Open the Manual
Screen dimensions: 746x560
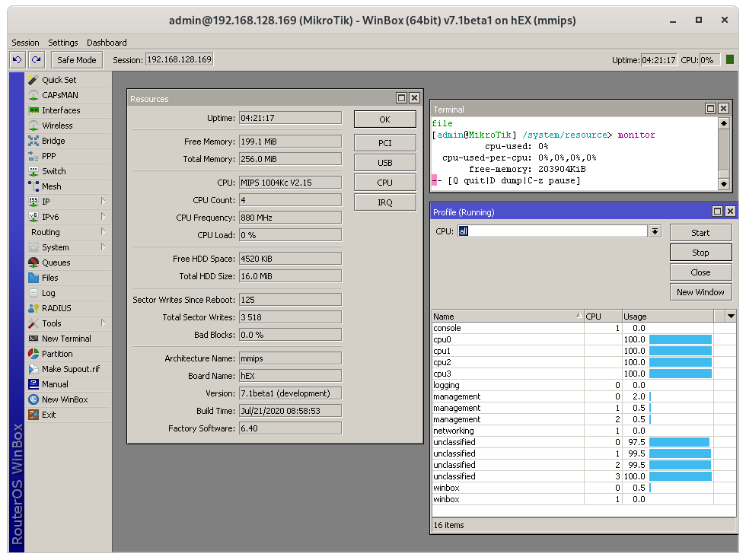click(x=69, y=384)
